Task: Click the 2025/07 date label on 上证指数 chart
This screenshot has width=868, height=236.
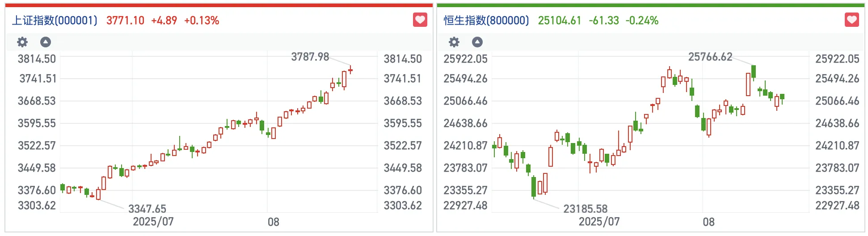Action: point(153,222)
